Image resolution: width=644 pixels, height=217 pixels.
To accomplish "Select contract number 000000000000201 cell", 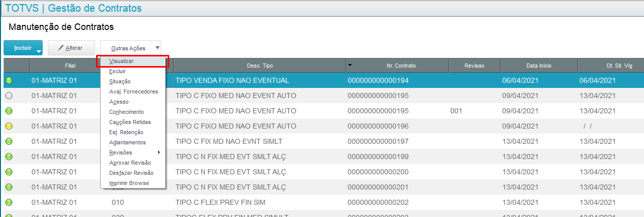I will pos(378,187).
